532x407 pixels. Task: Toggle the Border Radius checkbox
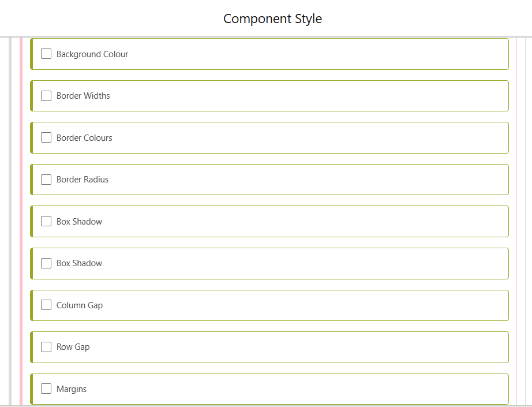coord(46,180)
